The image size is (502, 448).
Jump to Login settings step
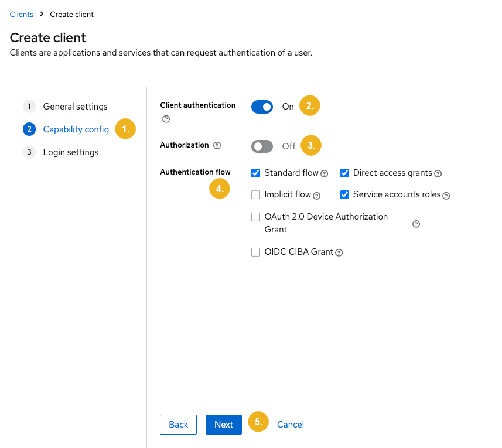(61, 152)
